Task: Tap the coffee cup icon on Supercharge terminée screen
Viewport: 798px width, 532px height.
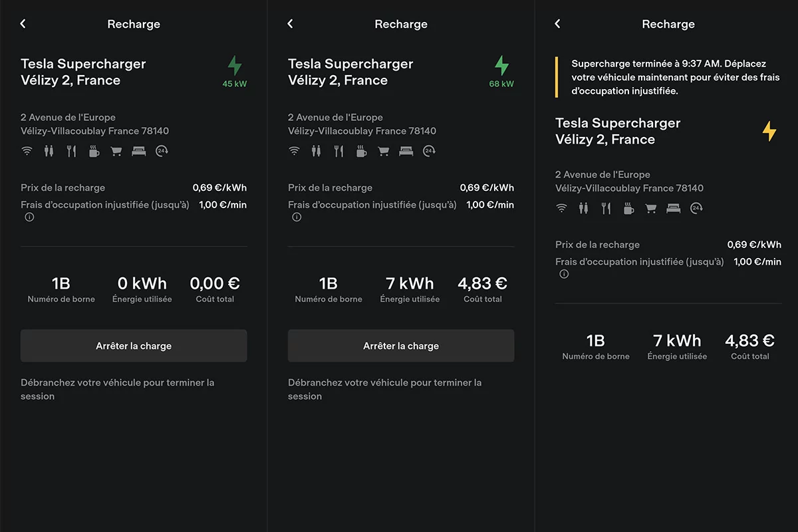Action: point(628,208)
